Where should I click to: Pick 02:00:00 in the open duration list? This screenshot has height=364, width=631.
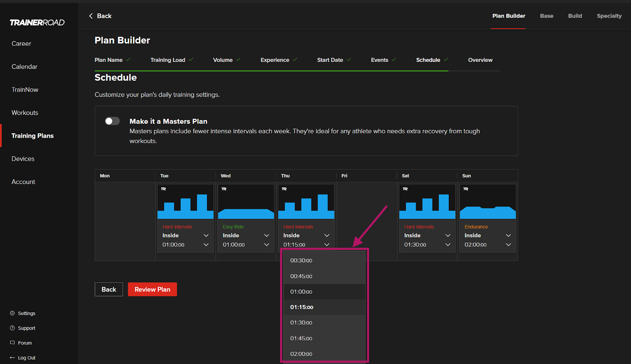(324, 354)
